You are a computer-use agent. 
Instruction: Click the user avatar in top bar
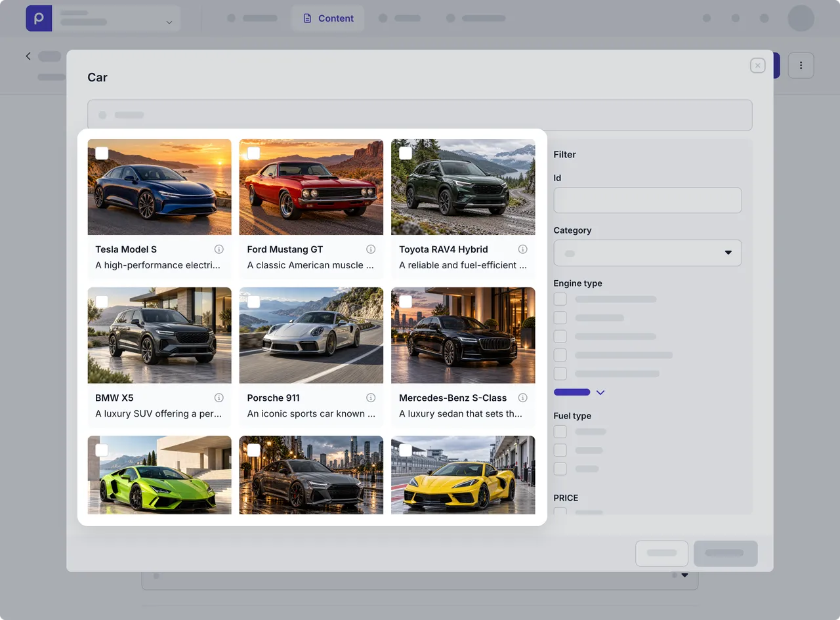tap(801, 18)
